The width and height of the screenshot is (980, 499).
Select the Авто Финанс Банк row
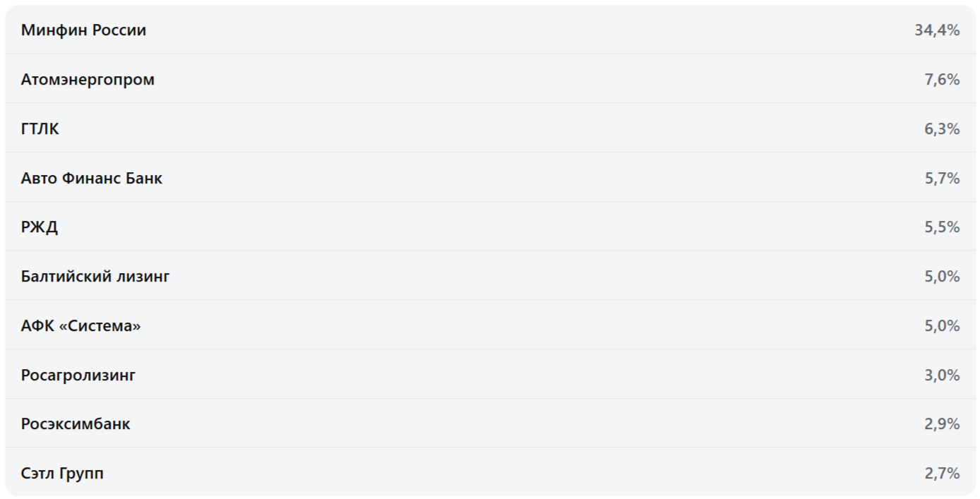490,177
